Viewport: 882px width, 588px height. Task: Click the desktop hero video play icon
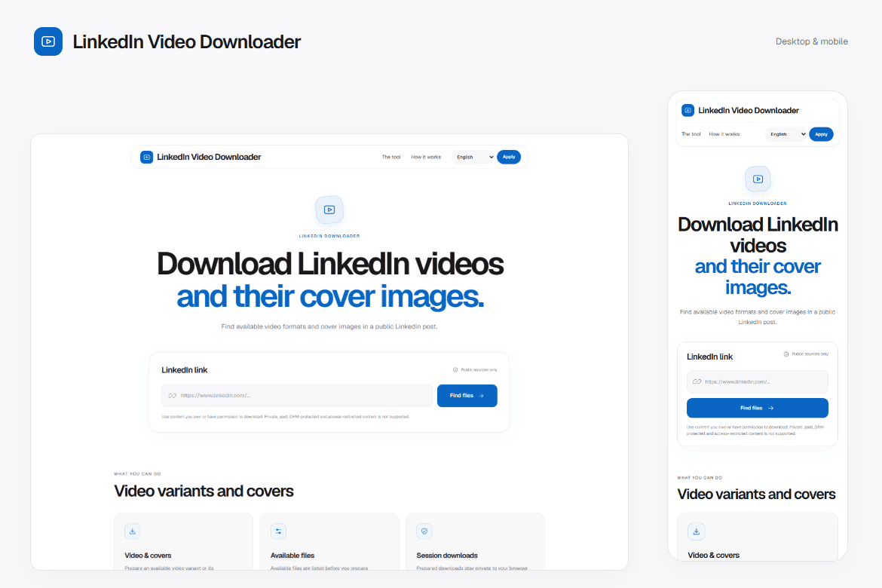coord(329,210)
